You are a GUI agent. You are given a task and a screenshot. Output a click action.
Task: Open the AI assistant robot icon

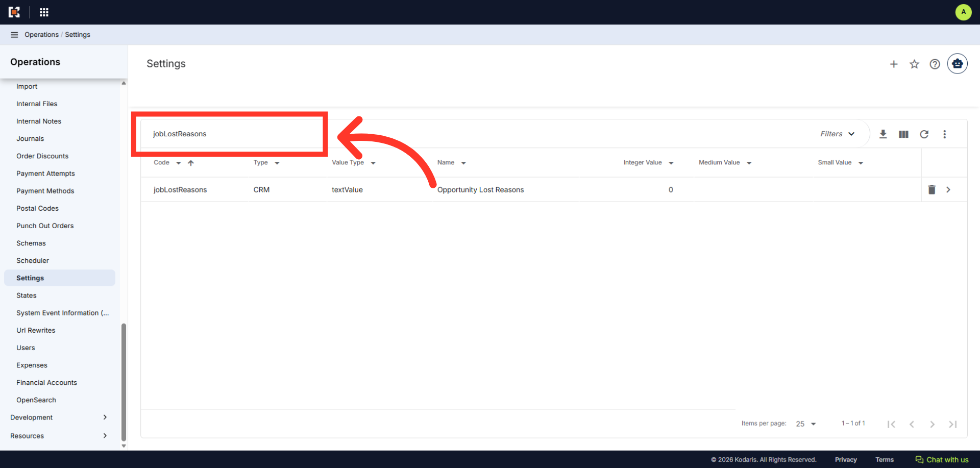957,64
